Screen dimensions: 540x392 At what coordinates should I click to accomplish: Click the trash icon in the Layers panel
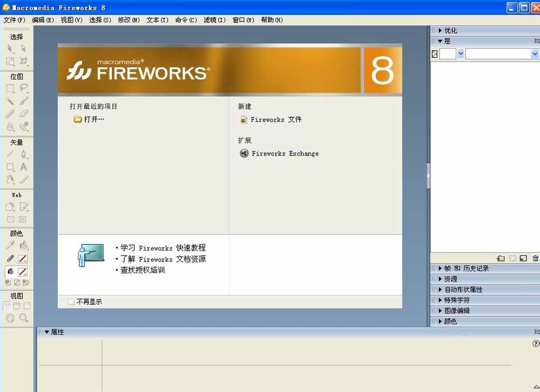(535, 258)
